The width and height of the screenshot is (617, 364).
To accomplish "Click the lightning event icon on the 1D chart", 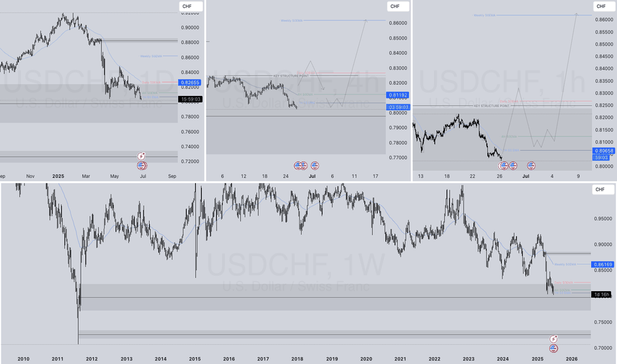I will click(141, 156).
